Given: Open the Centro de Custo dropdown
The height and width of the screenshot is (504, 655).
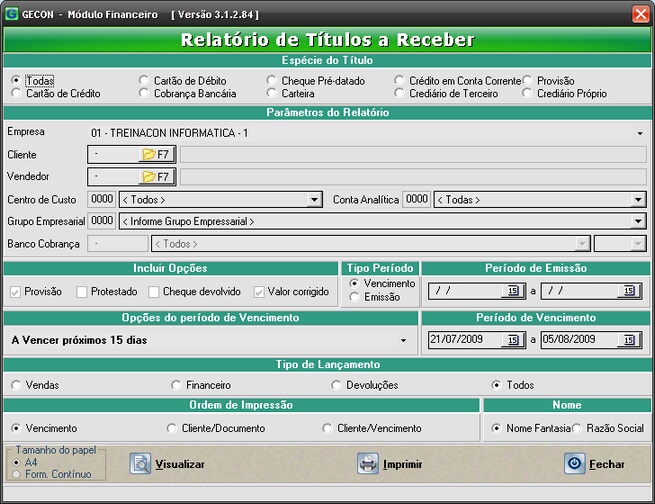Looking at the screenshot, I should [x=315, y=200].
